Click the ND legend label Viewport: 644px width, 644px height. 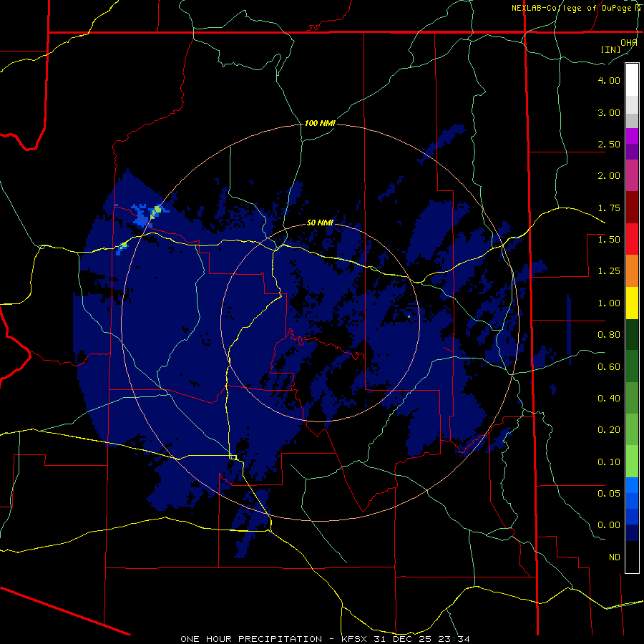(615, 557)
